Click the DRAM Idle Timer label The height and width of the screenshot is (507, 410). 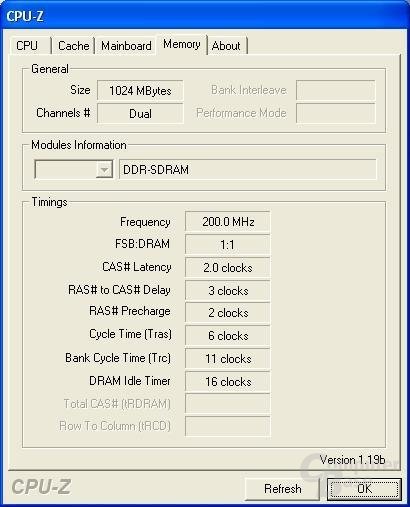point(130,381)
